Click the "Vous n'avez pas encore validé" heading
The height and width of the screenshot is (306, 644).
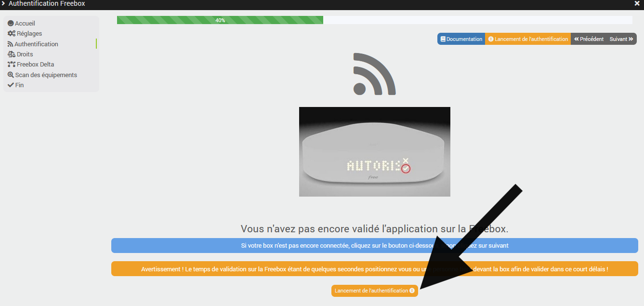point(375,228)
